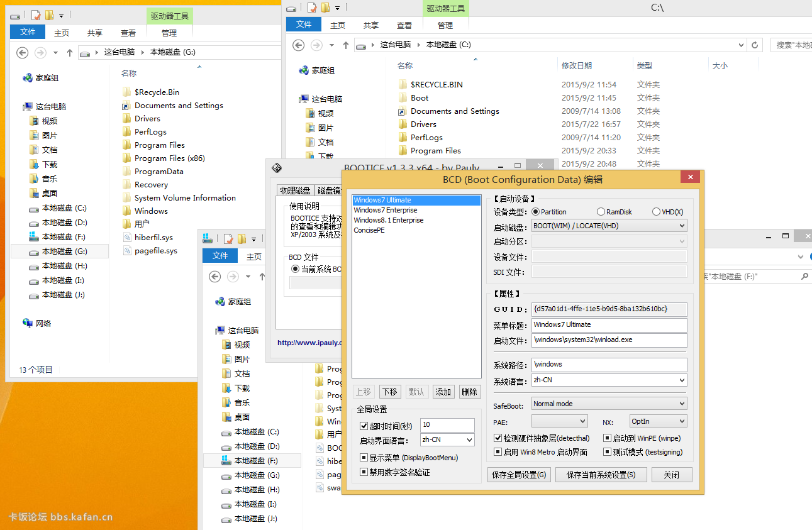Select VHD(X) device type radio

[x=656, y=212]
